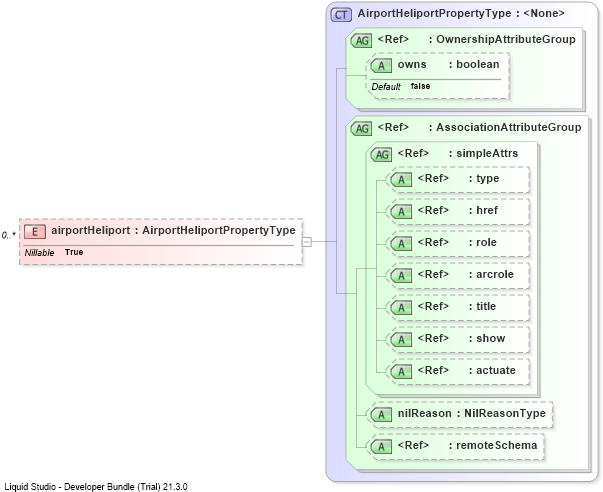Select the <Ref> : type attribute
The width and height of the screenshot is (603, 492).
coord(458,178)
